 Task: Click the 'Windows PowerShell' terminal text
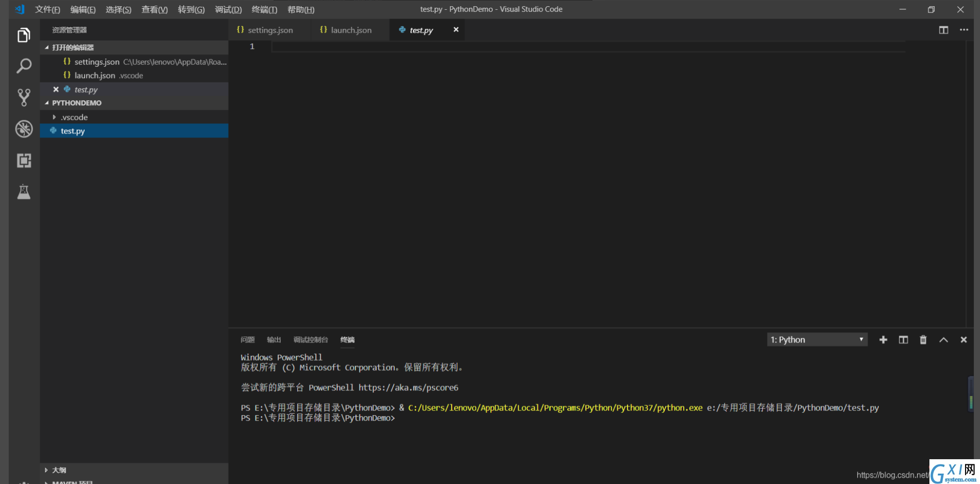click(x=281, y=357)
